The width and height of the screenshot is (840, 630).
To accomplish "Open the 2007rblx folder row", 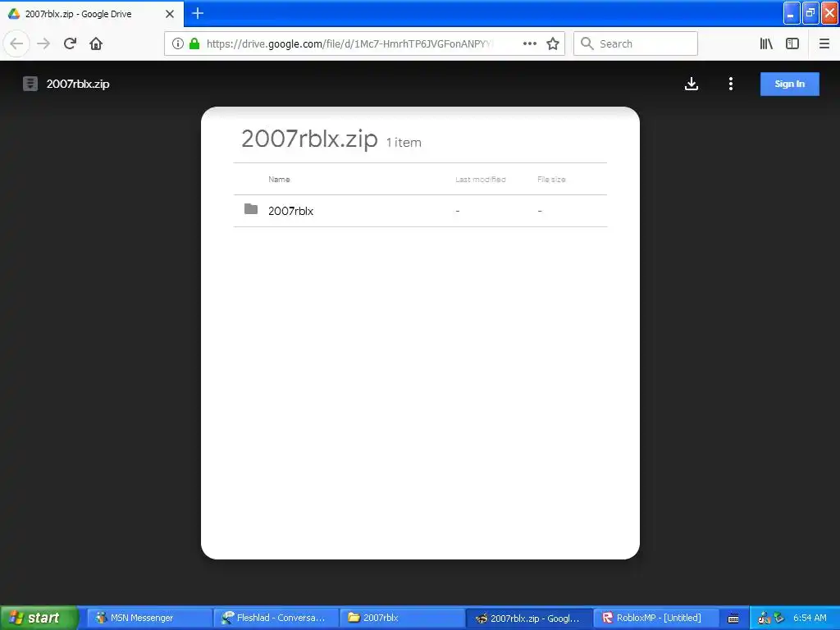I will pyautogui.click(x=421, y=211).
